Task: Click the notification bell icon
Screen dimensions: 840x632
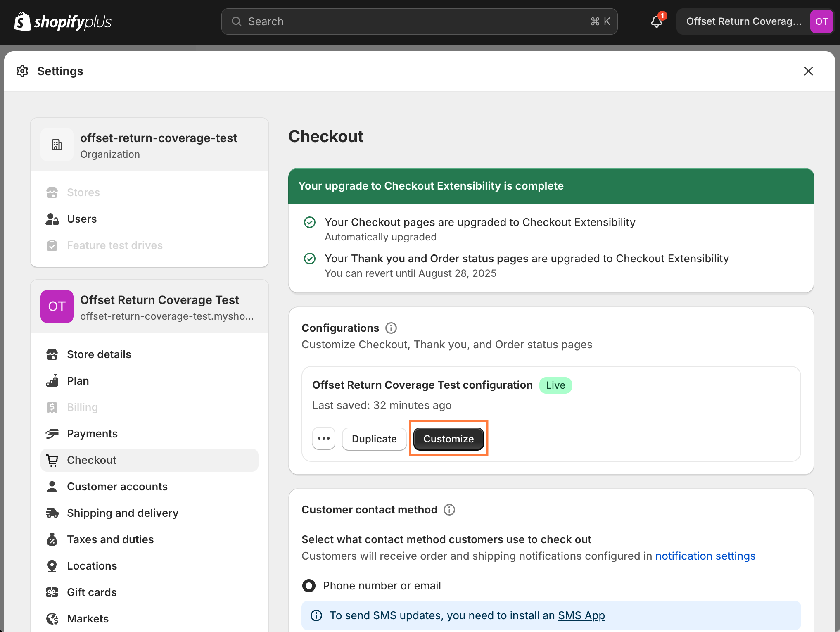Action: coord(657,21)
